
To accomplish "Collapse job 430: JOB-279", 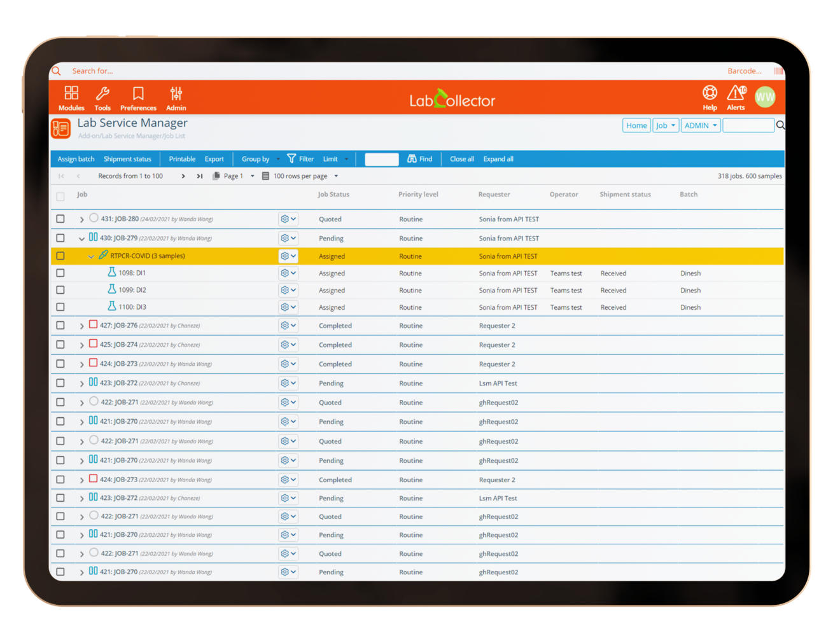I will pyautogui.click(x=81, y=238).
